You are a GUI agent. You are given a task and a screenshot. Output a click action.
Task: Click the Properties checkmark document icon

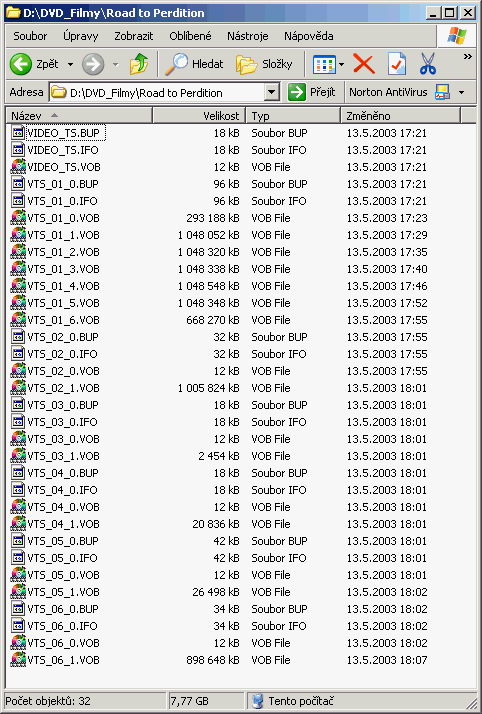click(396, 64)
